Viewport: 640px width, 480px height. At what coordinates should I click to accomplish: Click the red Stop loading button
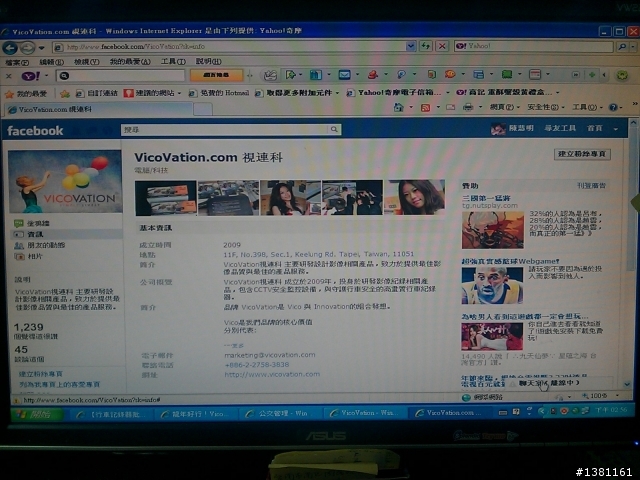tap(442, 46)
